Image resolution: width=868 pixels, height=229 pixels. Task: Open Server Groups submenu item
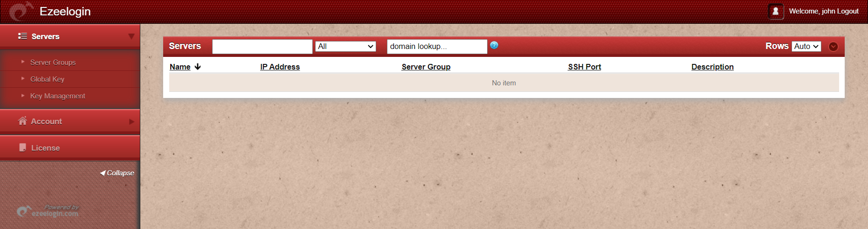pos(53,62)
